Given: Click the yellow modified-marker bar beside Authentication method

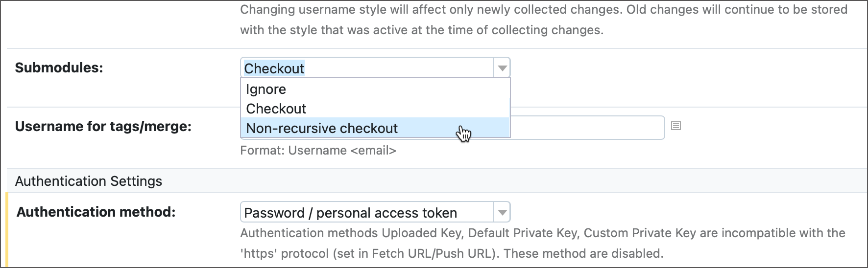Looking at the screenshot, I should coord(7,230).
